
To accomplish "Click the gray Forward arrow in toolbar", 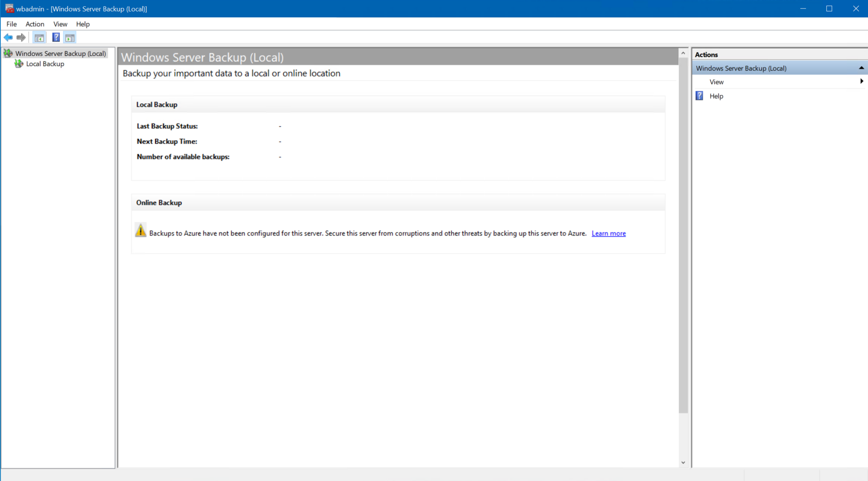I will 21,38.
